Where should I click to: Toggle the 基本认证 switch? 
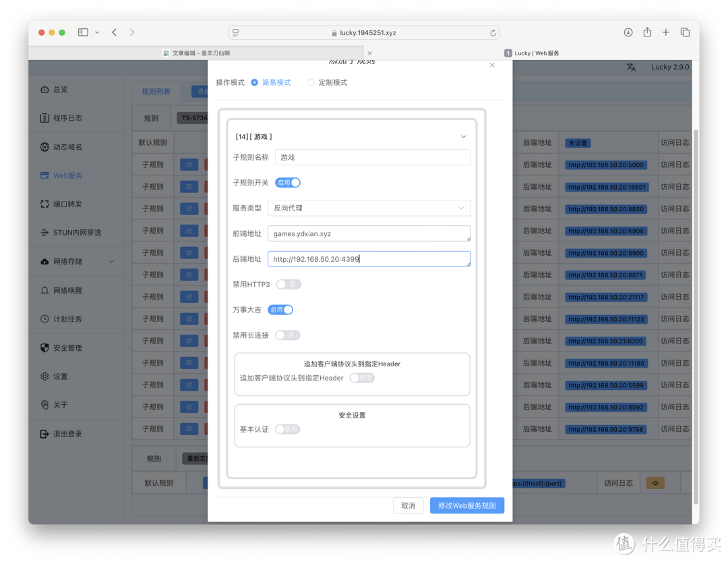tap(287, 429)
